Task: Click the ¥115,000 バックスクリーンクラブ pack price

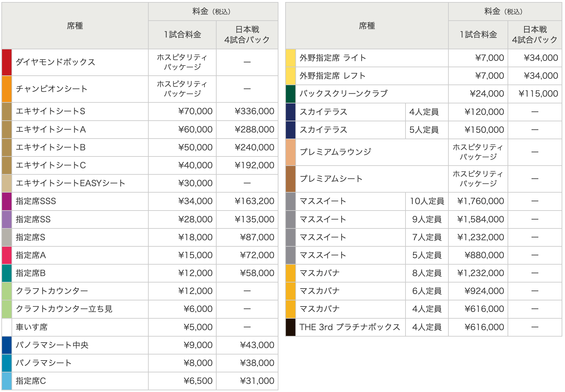Action: (x=538, y=94)
